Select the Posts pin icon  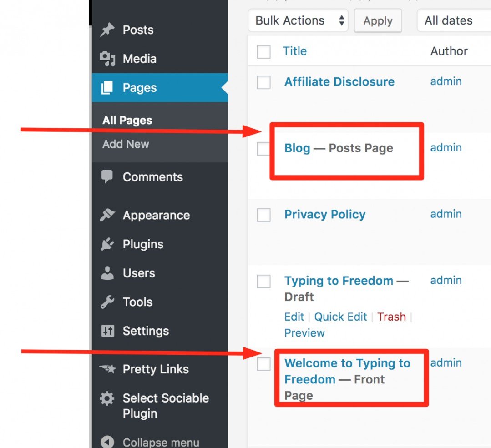[106, 29]
